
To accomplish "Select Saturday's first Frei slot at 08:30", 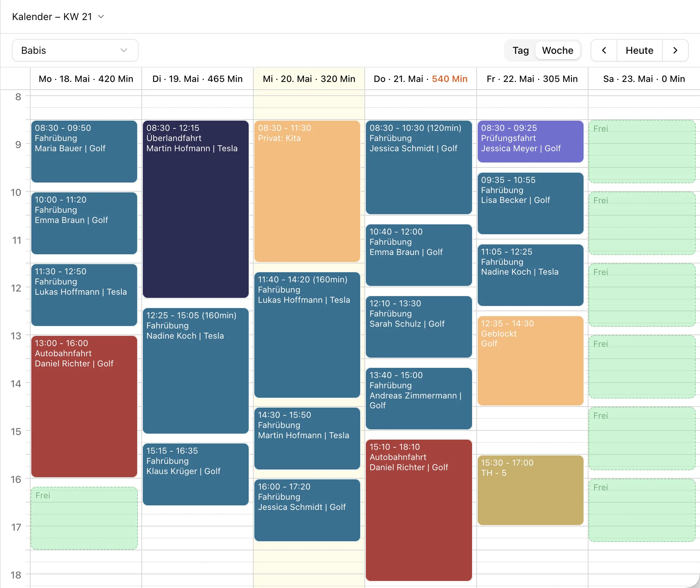I will (642, 152).
